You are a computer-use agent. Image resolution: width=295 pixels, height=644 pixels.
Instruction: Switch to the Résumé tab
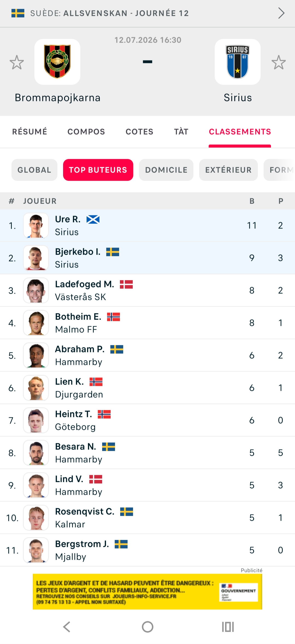[30, 132]
